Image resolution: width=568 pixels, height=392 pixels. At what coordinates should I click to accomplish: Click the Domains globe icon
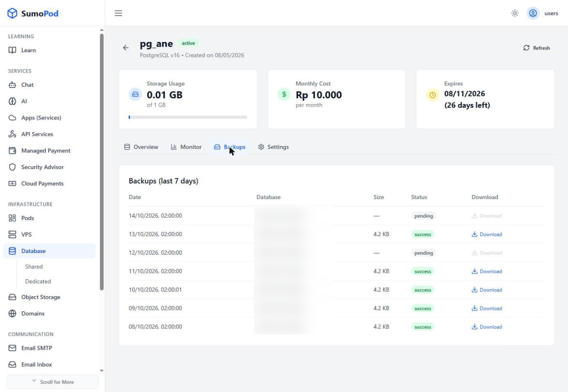click(x=13, y=313)
